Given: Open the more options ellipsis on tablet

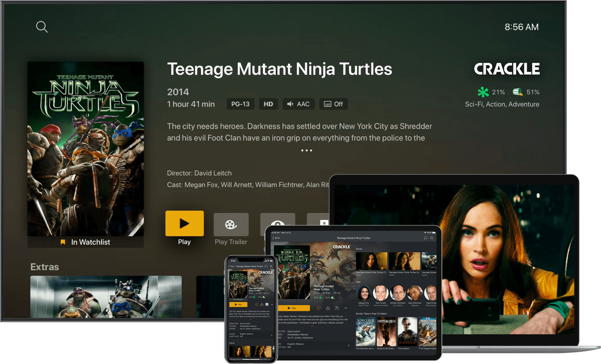Looking at the screenshot, I should coord(346,308).
